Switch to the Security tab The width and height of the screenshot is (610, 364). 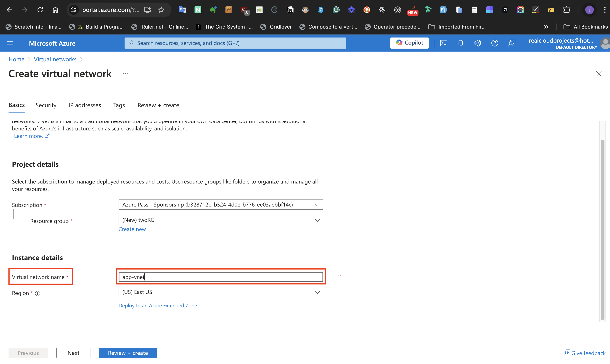[x=46, y=105]
